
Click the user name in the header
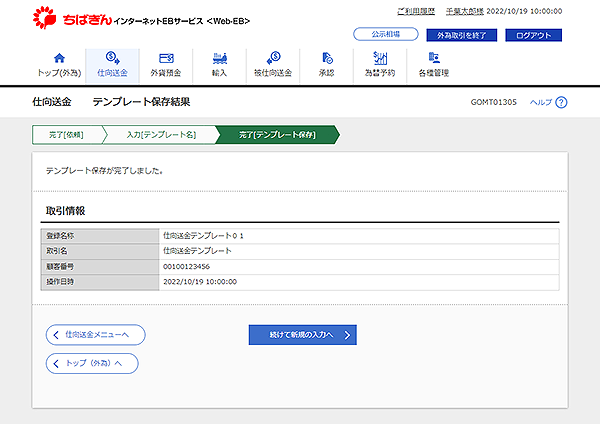(465, 11)
